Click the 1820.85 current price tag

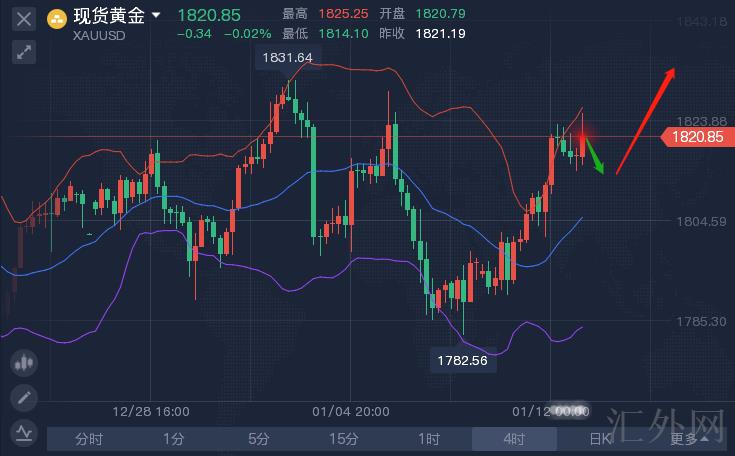[x=696, y=137]
